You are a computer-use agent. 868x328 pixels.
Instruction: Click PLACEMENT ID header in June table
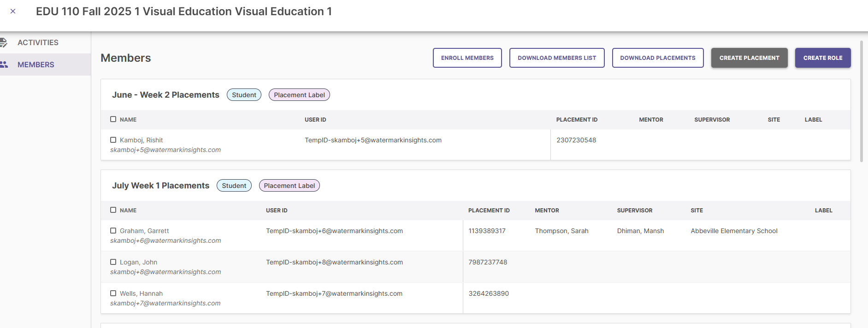point(577,120)
